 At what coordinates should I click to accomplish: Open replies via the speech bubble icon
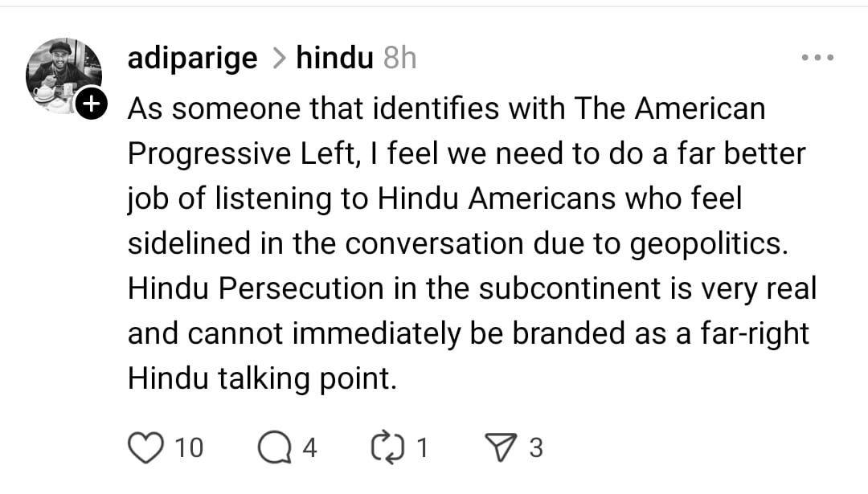tap(273, 447)
